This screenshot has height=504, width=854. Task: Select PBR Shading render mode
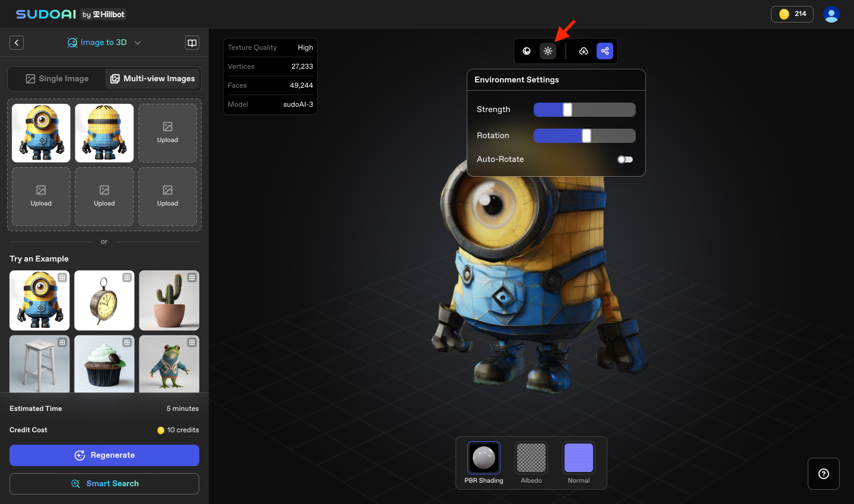click(484, 463)
